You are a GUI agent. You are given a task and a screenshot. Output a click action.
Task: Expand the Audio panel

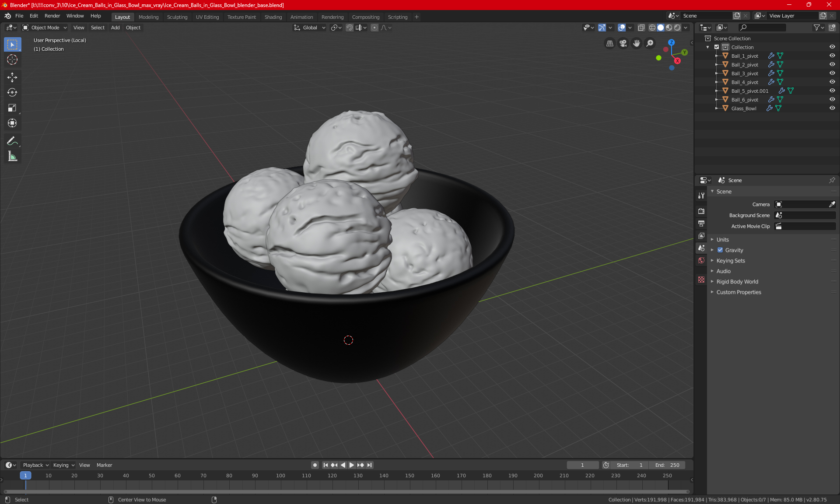[x=723, y=271]
